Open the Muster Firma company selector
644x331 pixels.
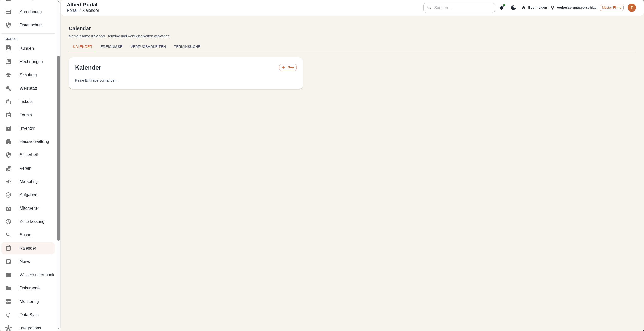coord(611,8)
